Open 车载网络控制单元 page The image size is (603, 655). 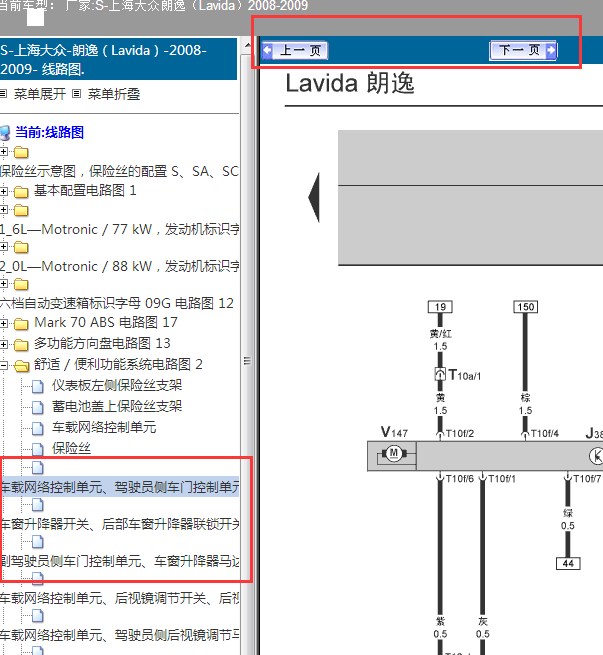tap(104, 427)
